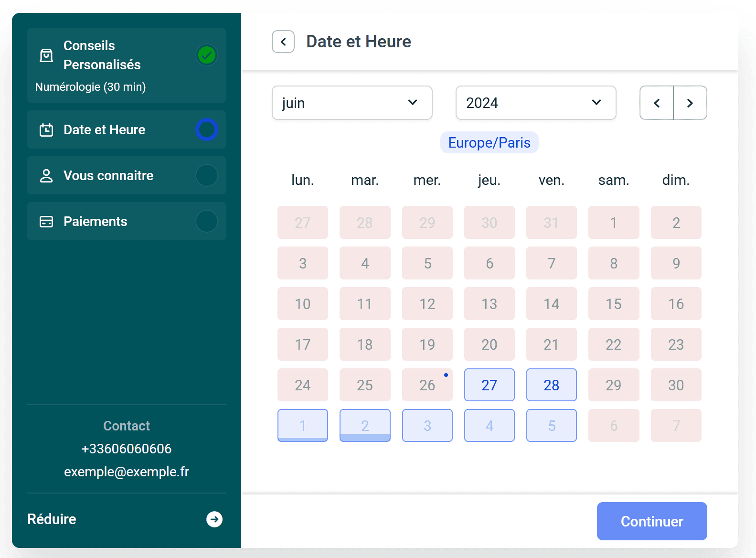
Task: Click disabled July 7 in last row
Action: tap(676, 425)
